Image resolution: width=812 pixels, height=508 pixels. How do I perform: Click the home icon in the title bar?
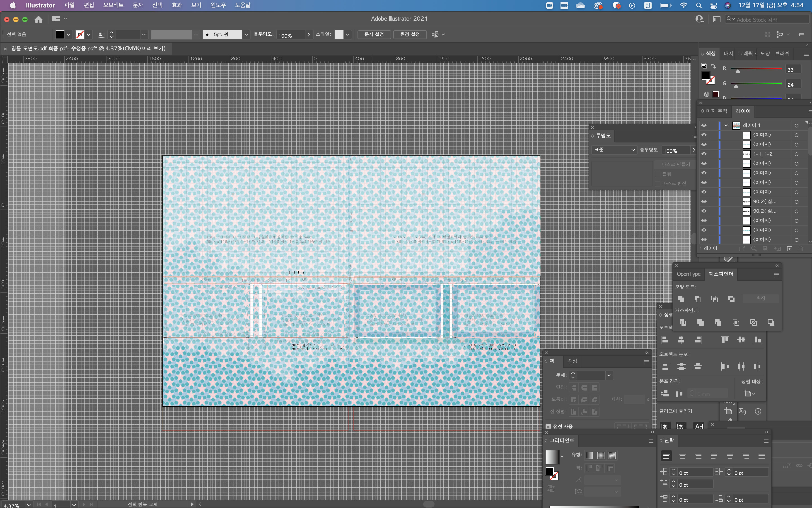(x=39, y=19)
